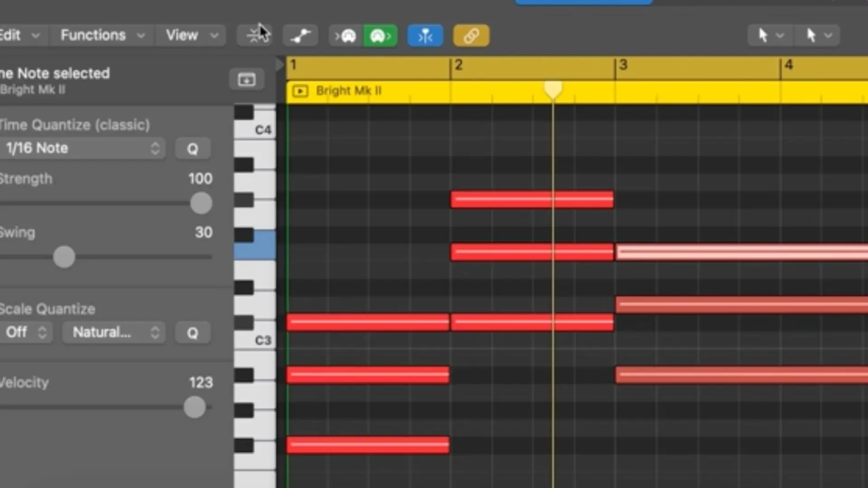The image size is (868, 488).
Task: Click the playhead marker handle
Action: 553,89
